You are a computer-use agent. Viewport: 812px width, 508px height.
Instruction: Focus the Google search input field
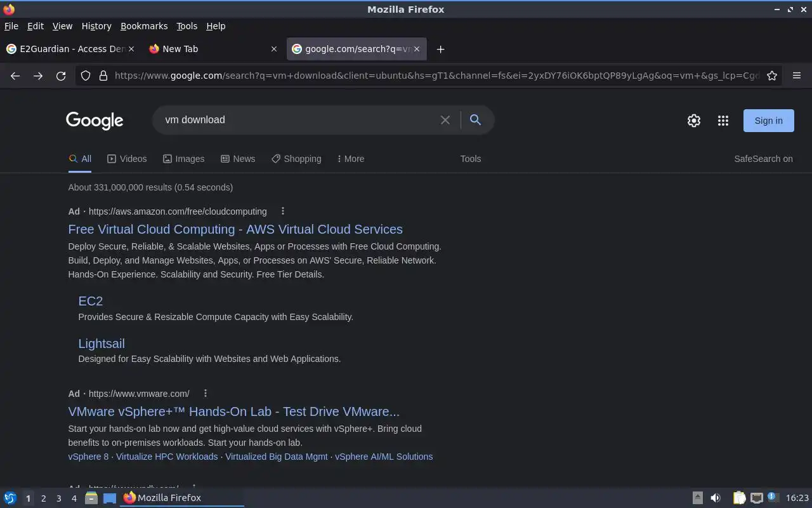point(298,120)
